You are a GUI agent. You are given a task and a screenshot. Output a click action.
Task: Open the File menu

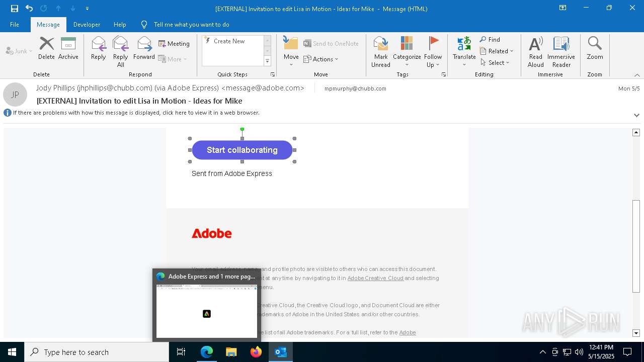pos(15,25)
